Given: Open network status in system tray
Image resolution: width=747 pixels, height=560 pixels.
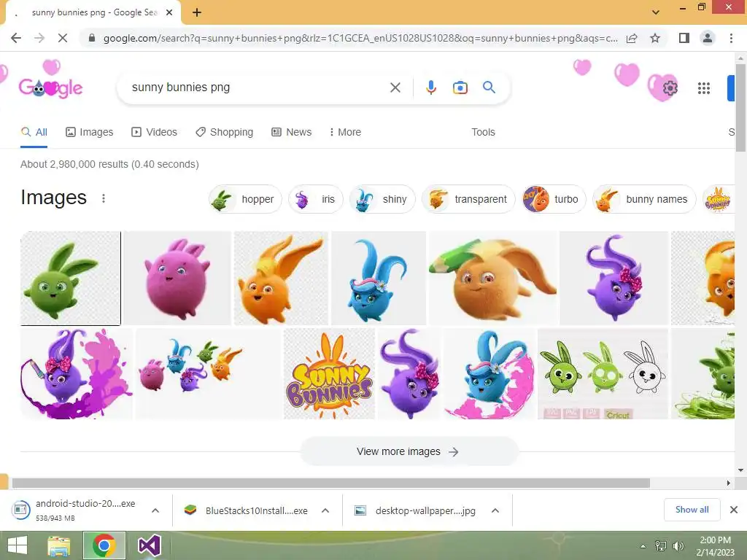Looking at the screenshot, I should pyautogui.click(x=661, y=546).
